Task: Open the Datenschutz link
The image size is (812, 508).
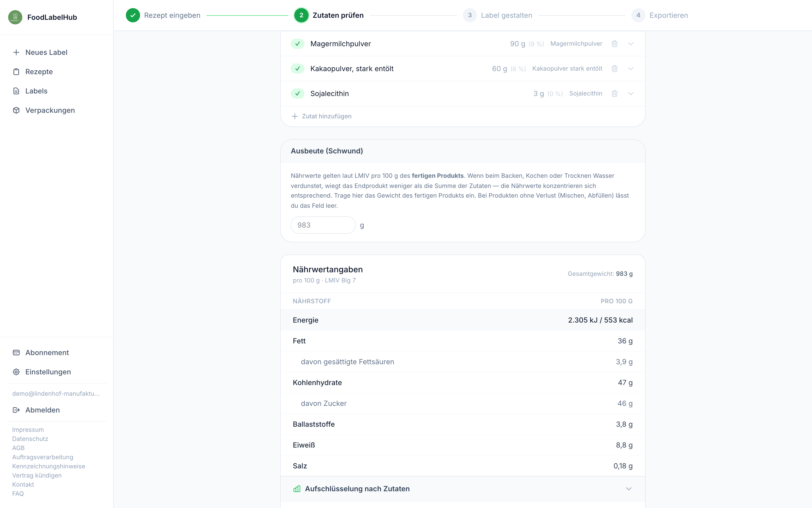Action: (x=30, y=439)
